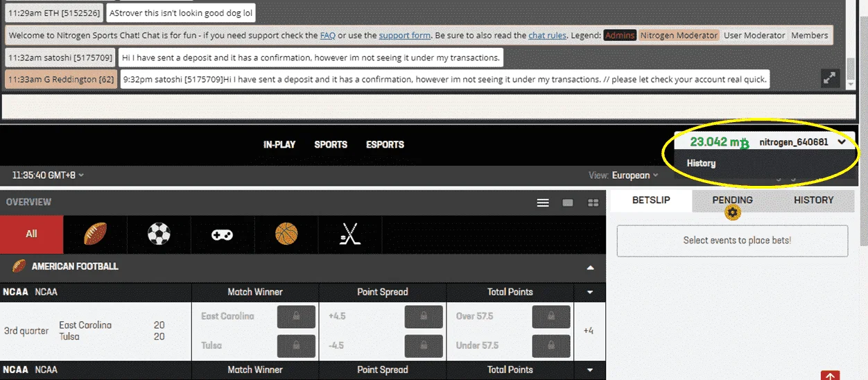The image size is (868, 380).
Task: Expand the chat window with arrows icon
Action: pos(829,78)
